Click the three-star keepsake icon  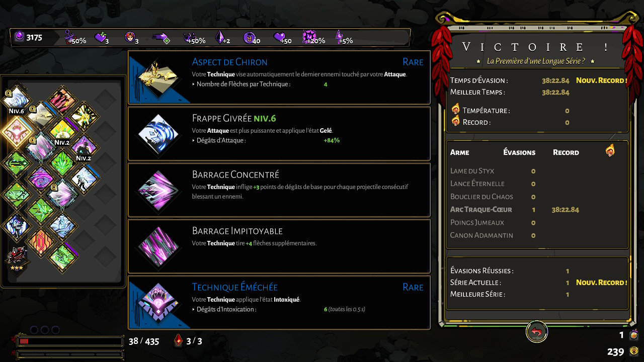(x=16, y=257)
